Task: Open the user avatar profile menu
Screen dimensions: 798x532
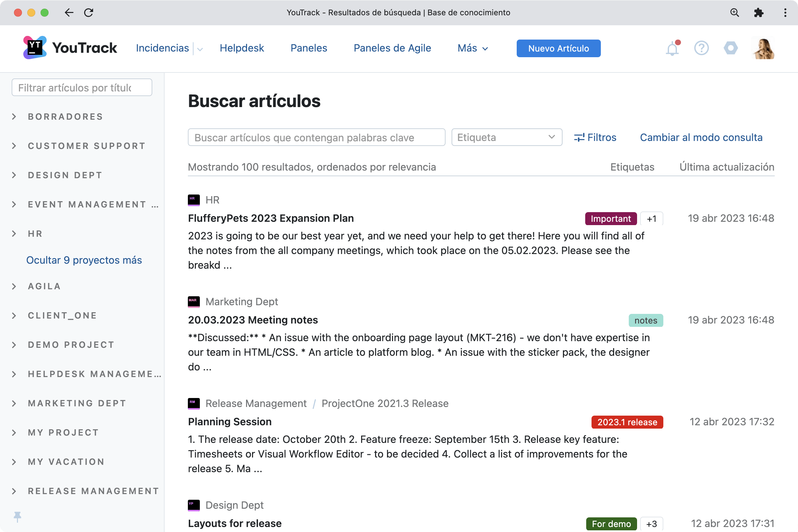Action: click(x=763, y=48)
